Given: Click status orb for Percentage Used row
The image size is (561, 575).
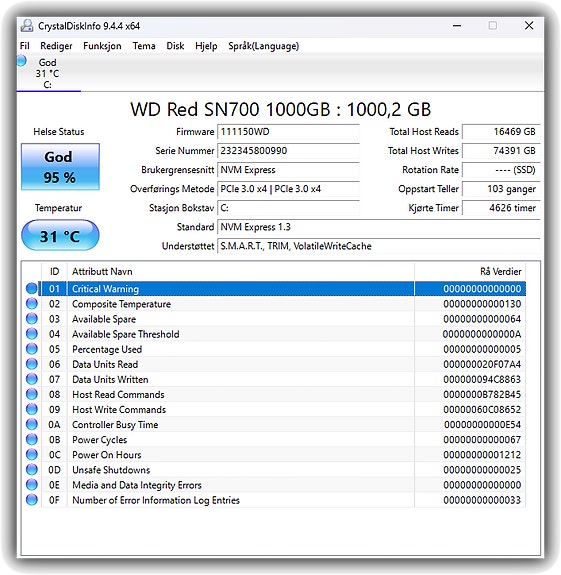Looking at the screenshot, I should pos(32,349).
